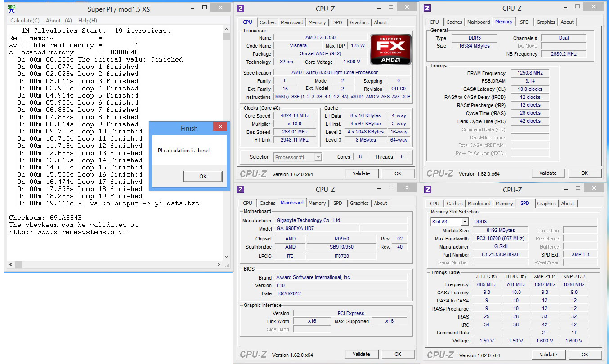Click the Z icon of the CPU-Z processor window
Viewport: 609px width, 364px height.
coord(241,9)
